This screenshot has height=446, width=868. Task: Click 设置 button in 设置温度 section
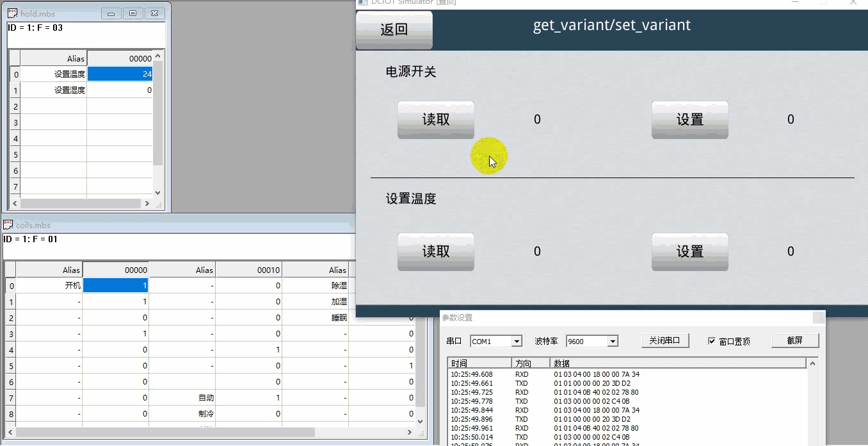690,251
